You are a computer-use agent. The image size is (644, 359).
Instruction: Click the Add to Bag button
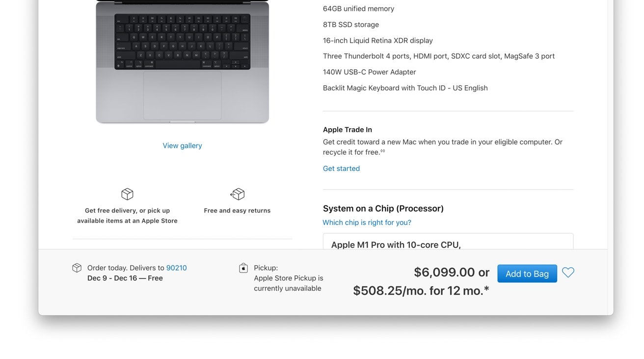(x=527, y=274)
